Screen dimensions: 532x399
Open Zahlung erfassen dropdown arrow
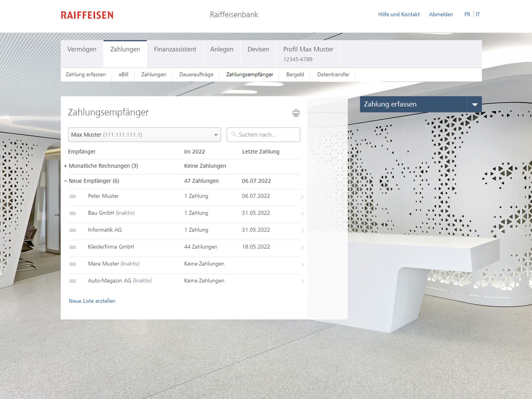click(x=475, y=104)
